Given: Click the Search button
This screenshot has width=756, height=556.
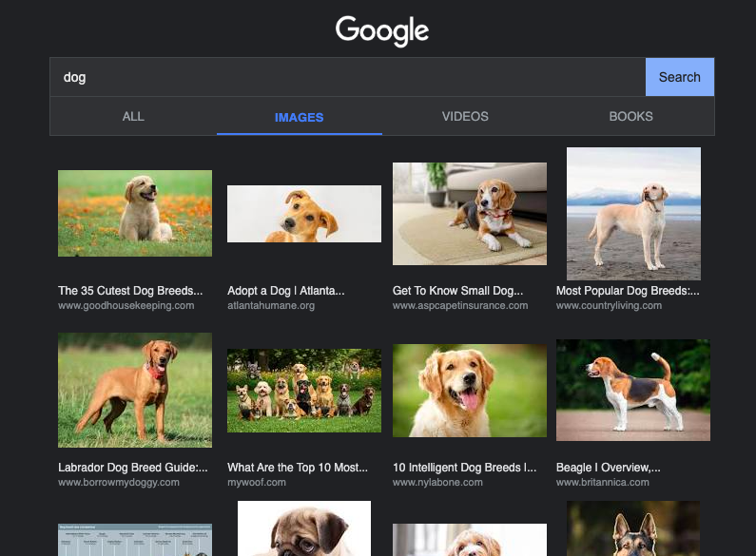Looking at the screenshot, I should [679, 77].
